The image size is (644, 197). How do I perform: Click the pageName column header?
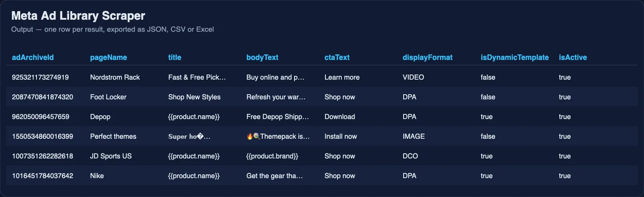pos(109,57)
